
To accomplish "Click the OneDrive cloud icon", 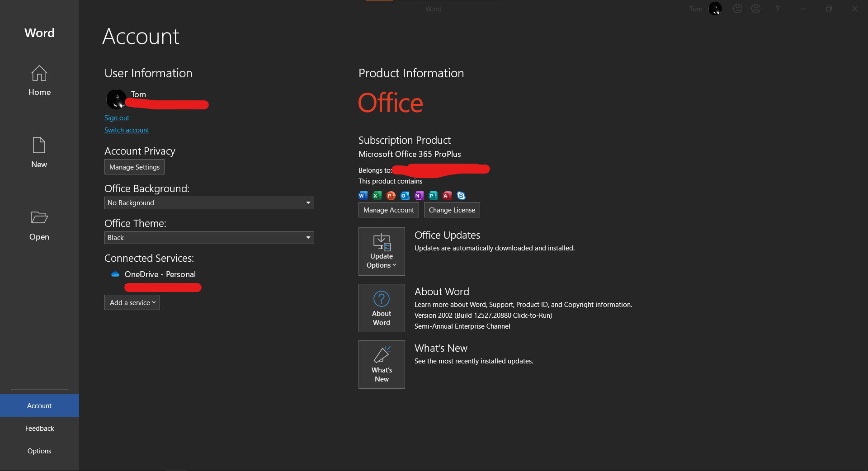I will 115,274.
